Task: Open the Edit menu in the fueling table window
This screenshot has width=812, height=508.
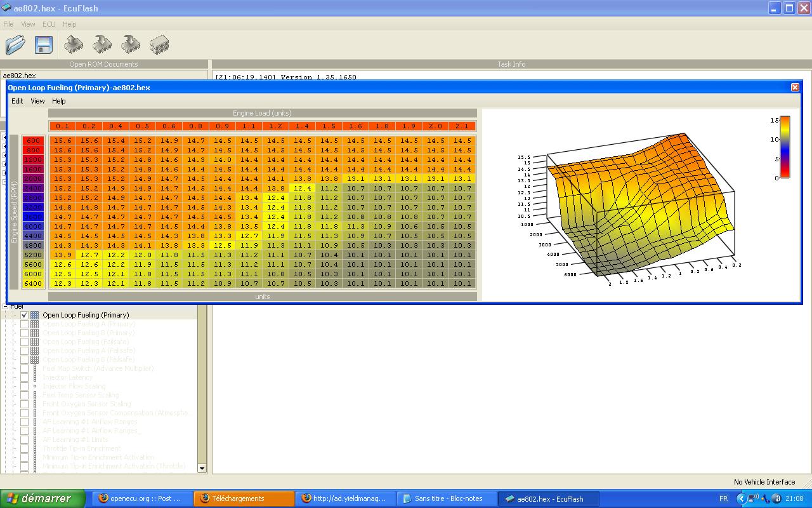Action: point(17,101)
